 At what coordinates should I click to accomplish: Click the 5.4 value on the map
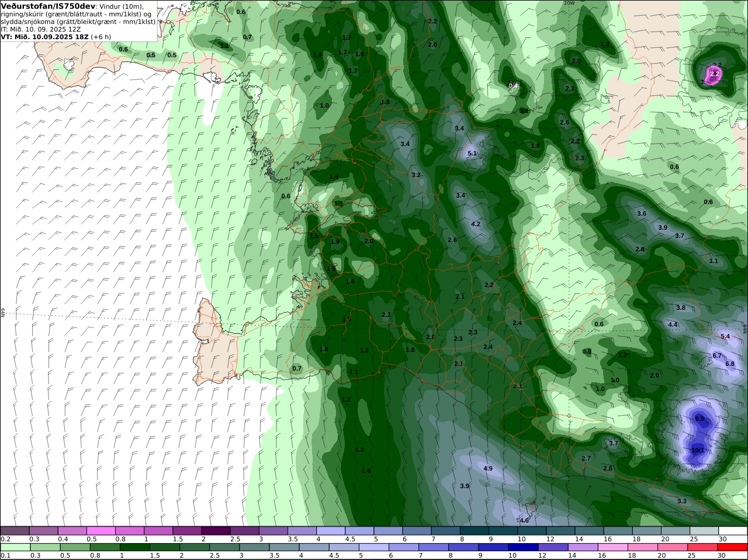tap(725, 336)
